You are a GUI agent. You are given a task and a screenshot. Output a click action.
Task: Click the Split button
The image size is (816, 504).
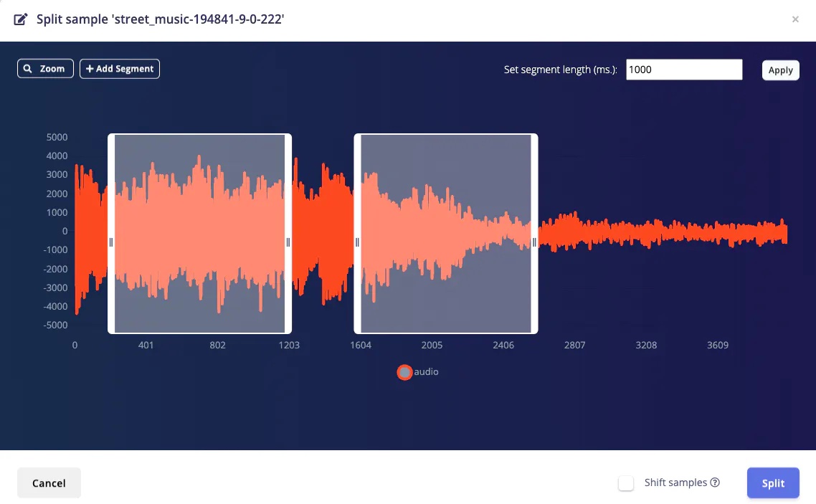(x=773, y=483)
